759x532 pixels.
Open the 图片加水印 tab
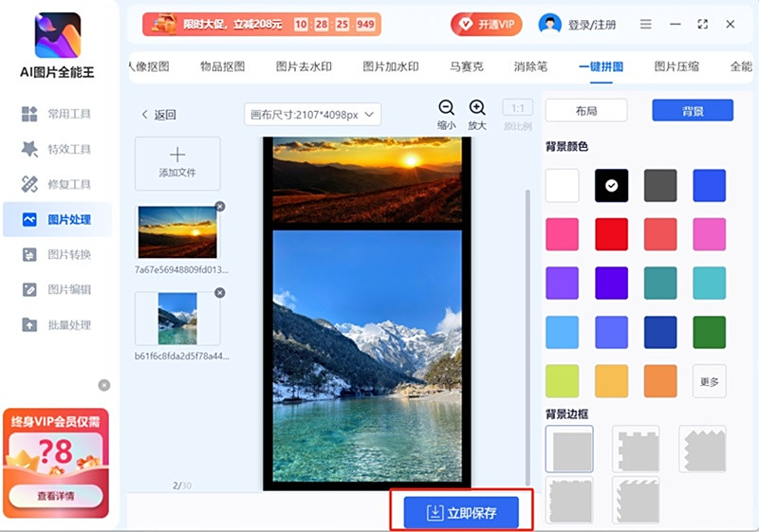[391, 66]
